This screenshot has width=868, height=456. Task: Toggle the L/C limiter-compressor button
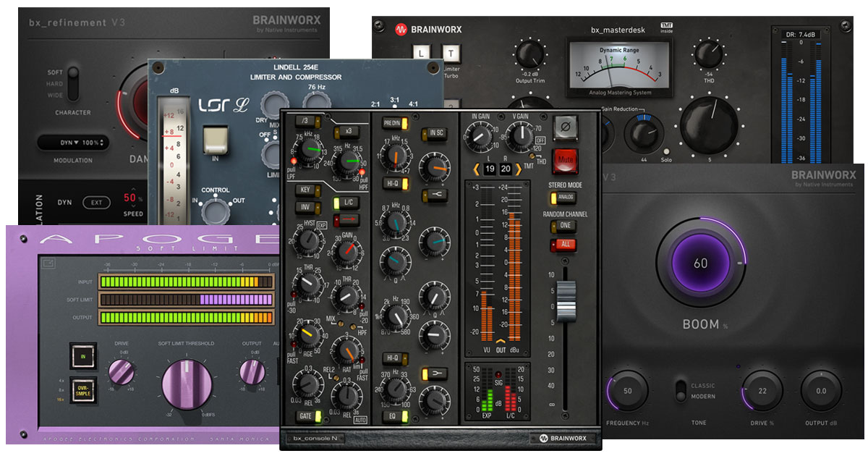[x=346, y=203]
